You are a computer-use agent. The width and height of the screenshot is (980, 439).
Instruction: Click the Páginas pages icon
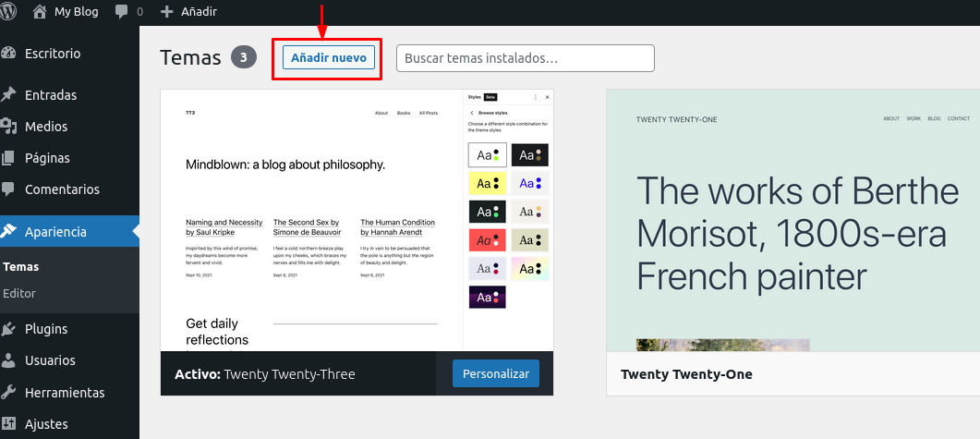(x=8, y=158)
